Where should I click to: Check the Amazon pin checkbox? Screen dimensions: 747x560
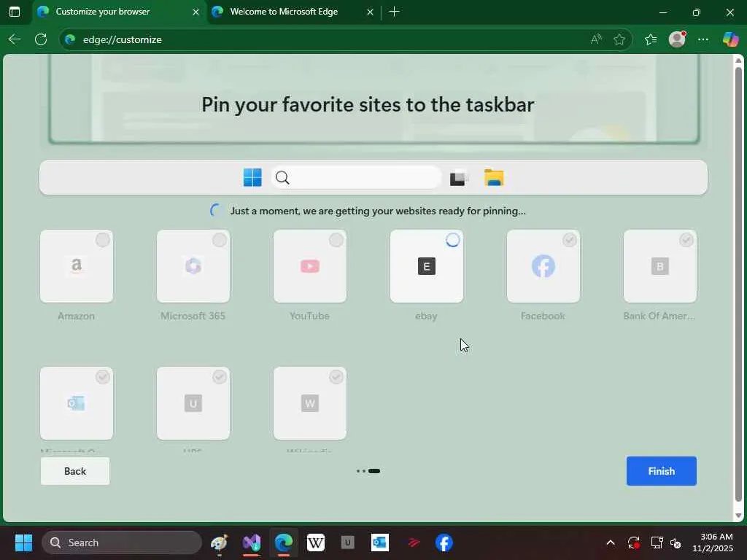click(x=102, y=240)
